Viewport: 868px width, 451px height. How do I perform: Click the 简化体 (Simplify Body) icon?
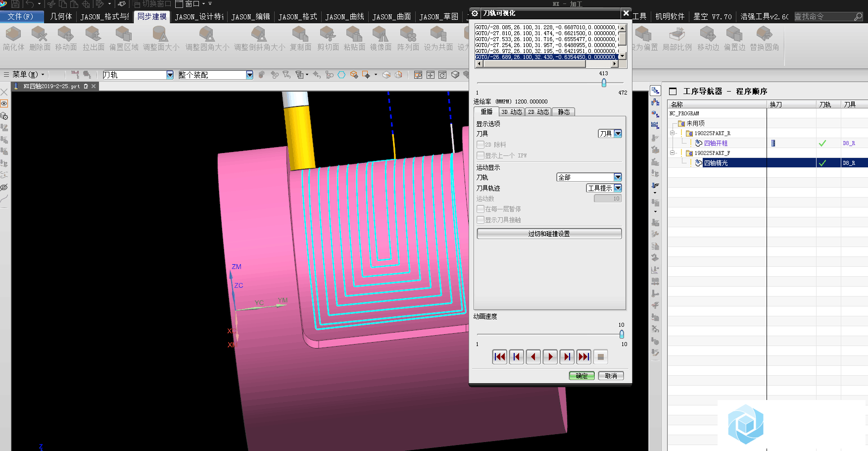pos(13,34)
